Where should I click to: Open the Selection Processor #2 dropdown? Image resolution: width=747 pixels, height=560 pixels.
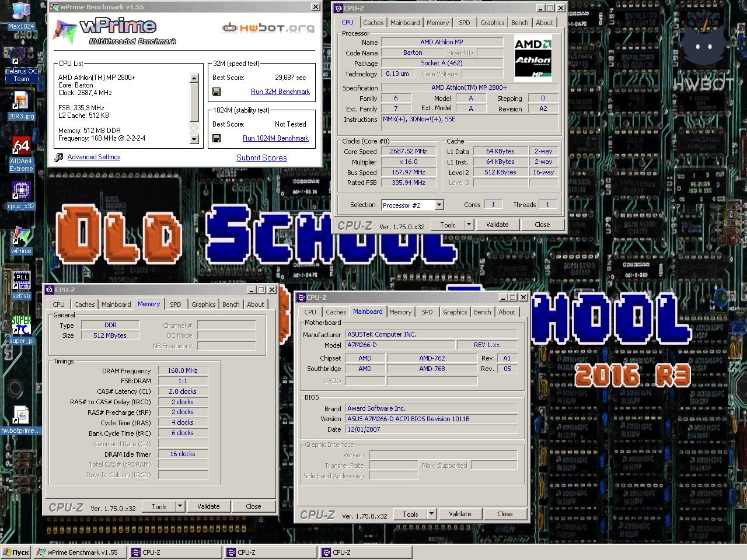(439, 205)
